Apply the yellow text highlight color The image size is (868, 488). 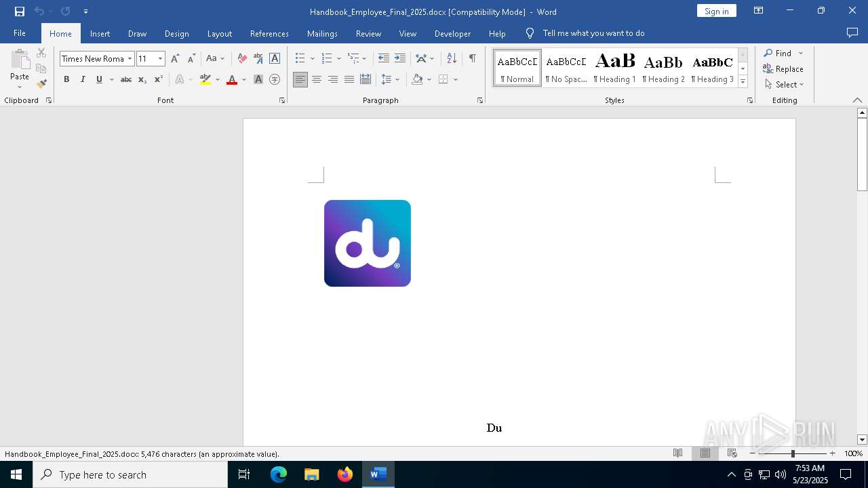pyautogui.click(x=205, y=79)
